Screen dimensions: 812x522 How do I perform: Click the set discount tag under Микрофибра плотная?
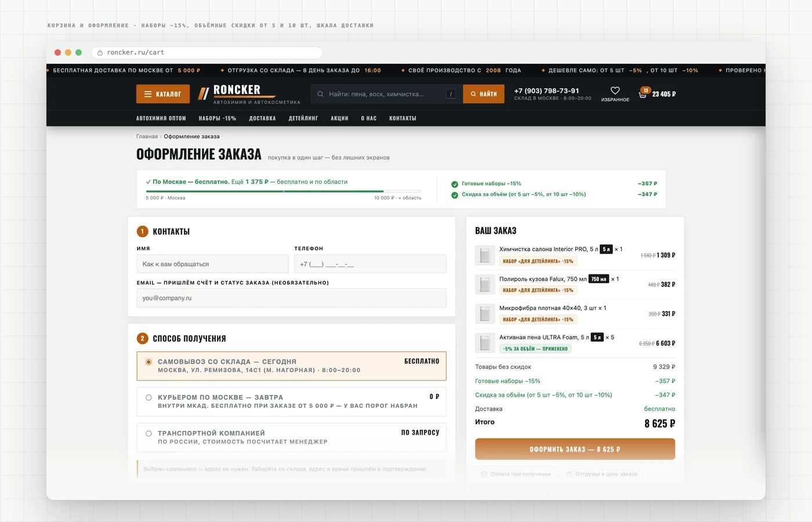pyautogui.click(x=538, y=320)
